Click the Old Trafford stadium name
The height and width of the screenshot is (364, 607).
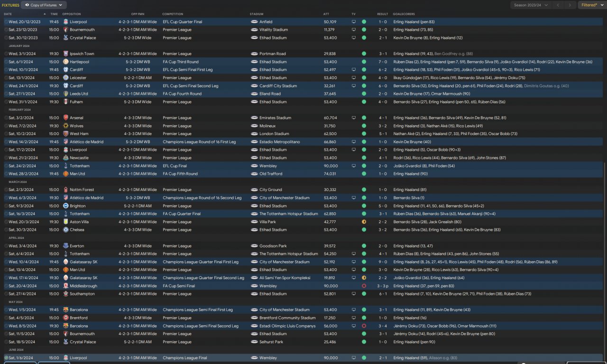(x=270, y=174)
